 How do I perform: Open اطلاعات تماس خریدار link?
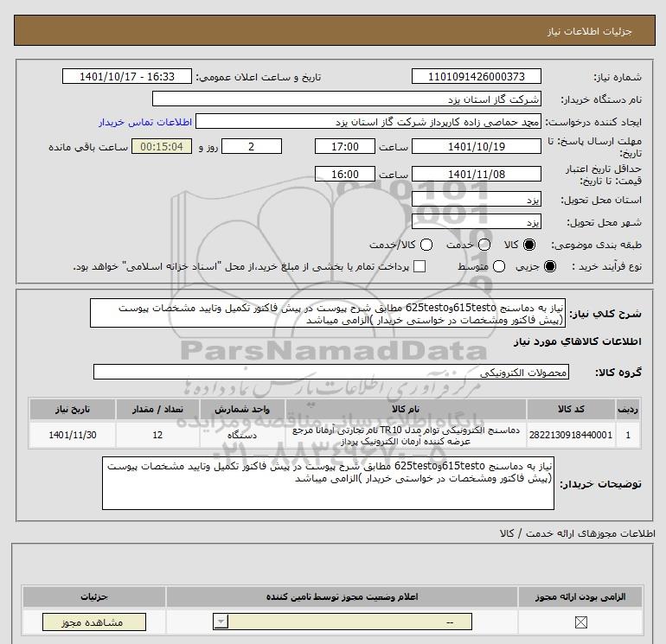[x=145, y=122]
